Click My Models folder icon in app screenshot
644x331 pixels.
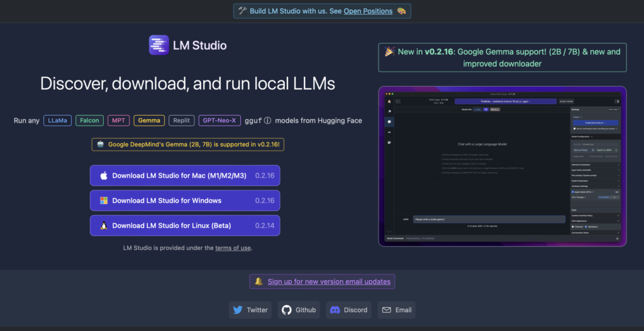coord(389,143)
